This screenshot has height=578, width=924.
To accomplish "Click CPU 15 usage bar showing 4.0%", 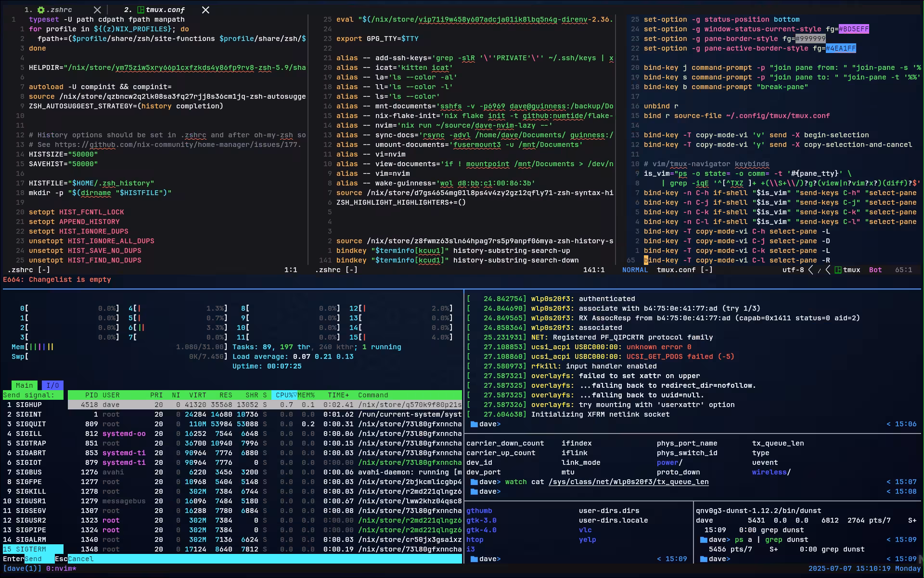I will click(401, 337).
